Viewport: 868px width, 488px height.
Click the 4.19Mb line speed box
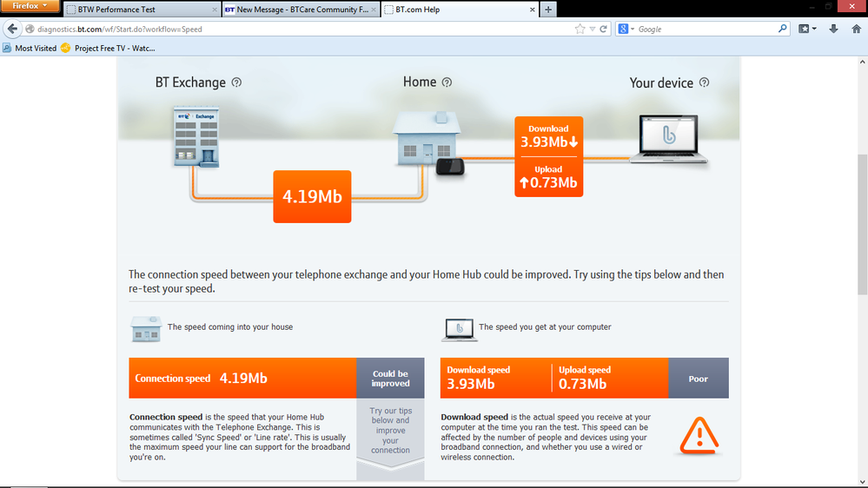coord(312,196)
